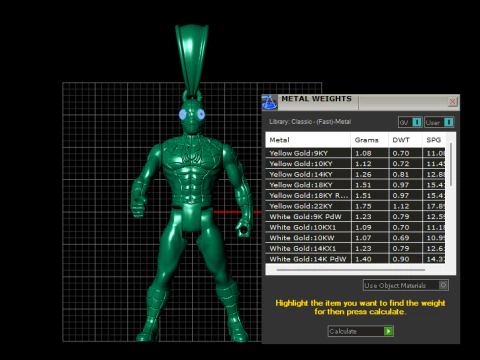The width and height of the screenshot is (480, 360).
Task: Click the 1.26 grams value
Action: coord(363,174)
